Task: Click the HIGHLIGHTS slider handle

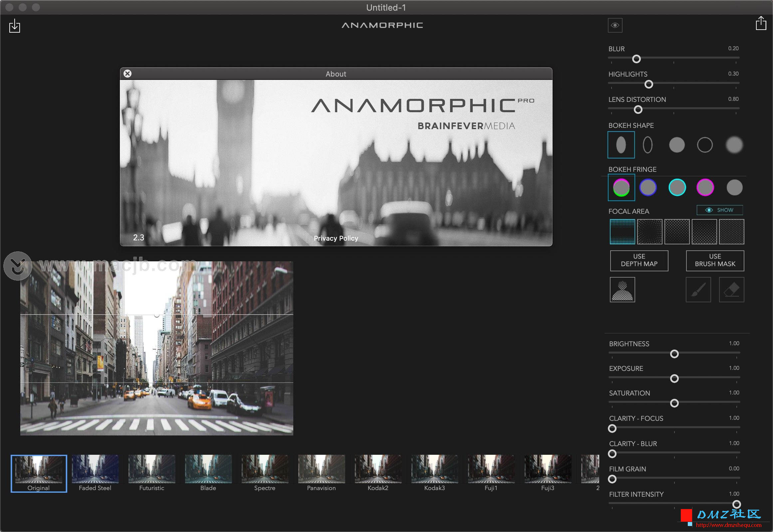Action: click(648, 84)
